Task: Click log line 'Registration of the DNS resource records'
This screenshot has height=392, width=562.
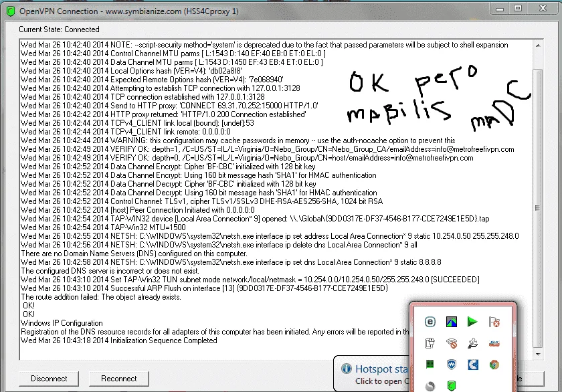Action: pos(215,332)
